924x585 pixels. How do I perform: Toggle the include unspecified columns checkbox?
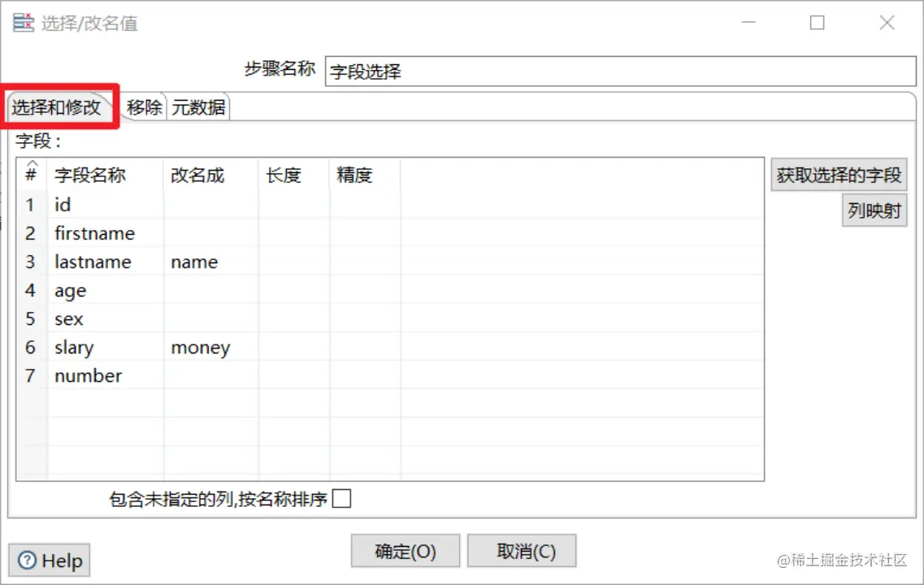click(342, 498)
